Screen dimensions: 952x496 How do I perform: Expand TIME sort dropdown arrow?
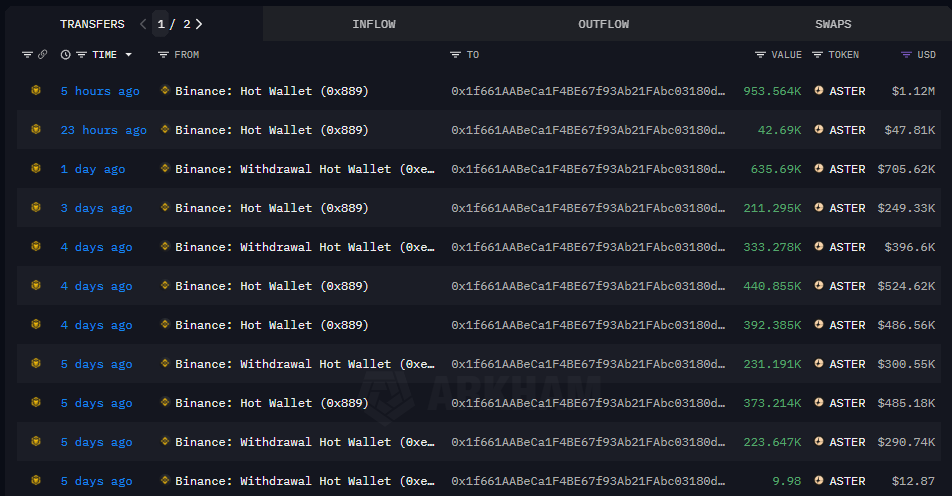pos(128,55)
